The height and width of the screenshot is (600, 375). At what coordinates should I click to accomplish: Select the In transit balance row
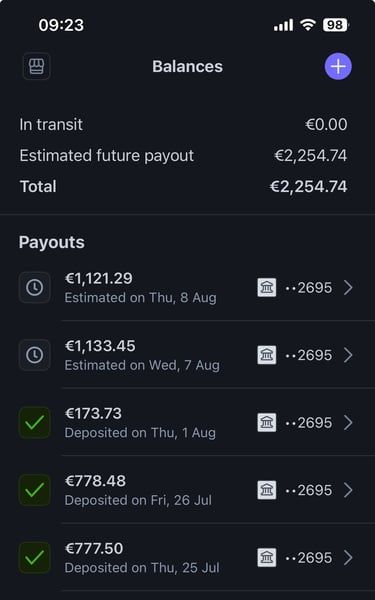coord(184,125)
